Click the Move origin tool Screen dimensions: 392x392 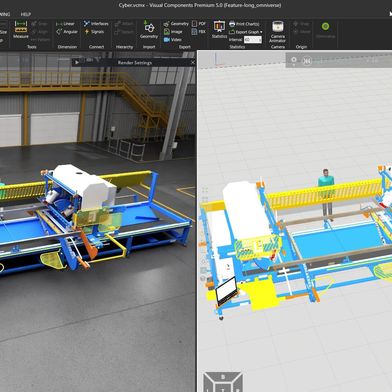(302, 32)
